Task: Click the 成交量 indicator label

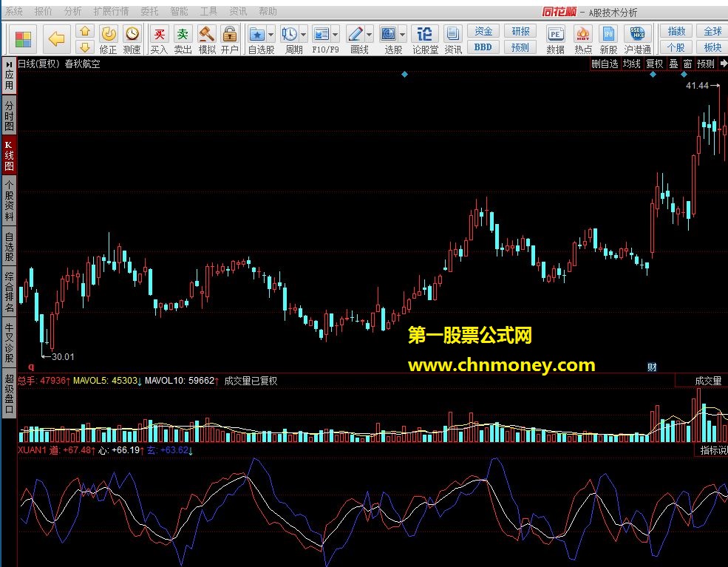Action: (707, 381)
